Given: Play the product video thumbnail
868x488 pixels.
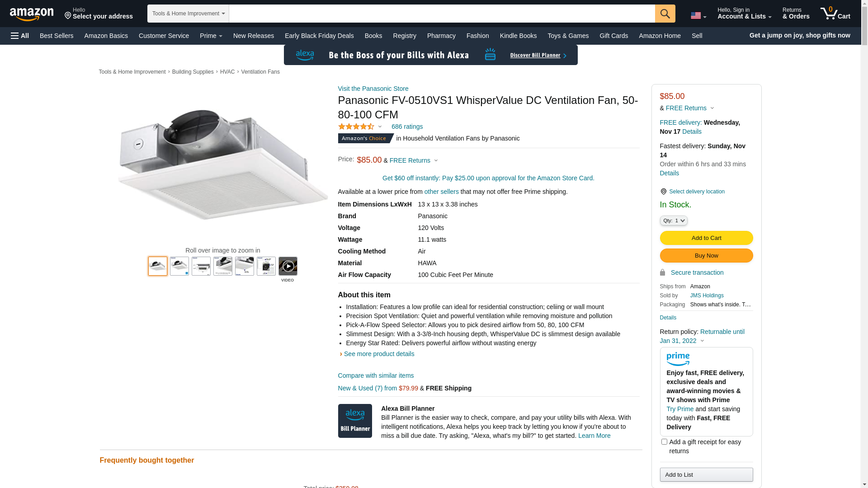Looking at the screenshot, I should (x=288, y=267).
